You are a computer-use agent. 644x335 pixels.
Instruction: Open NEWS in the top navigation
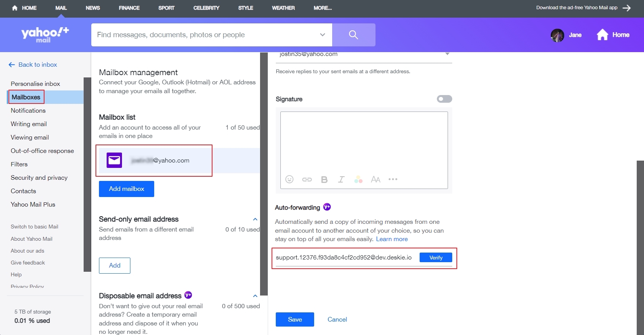coord(93,8)
